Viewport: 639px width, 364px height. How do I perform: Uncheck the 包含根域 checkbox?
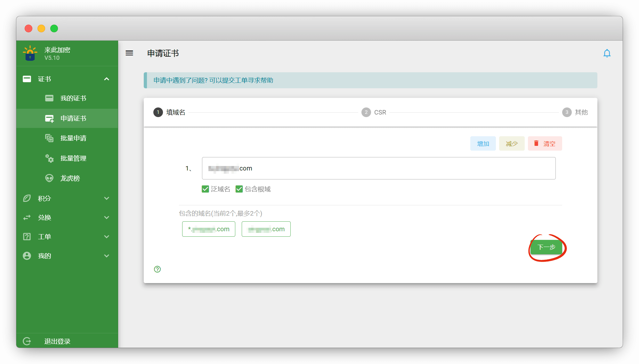[x=239, y=189]
